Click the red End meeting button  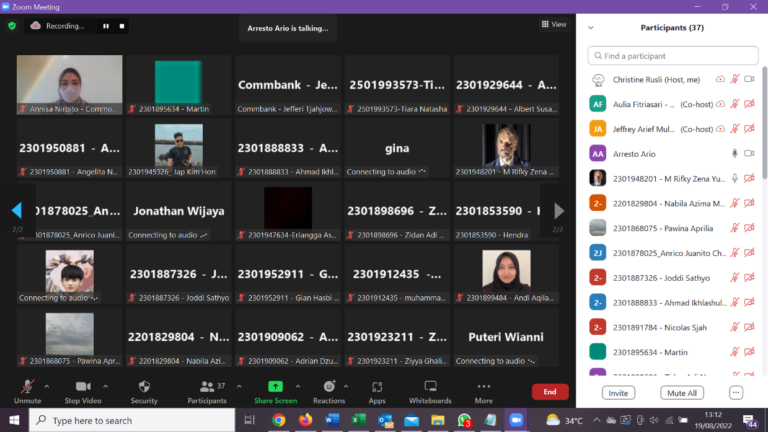[550, 392]
